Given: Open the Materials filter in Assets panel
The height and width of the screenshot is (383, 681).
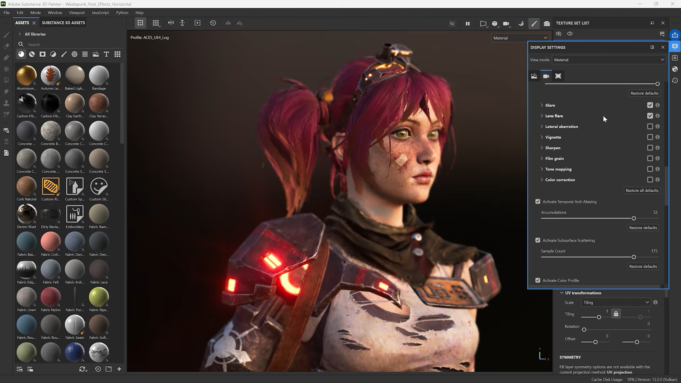Looking at the screenshot, I should [x=21, y=54].
